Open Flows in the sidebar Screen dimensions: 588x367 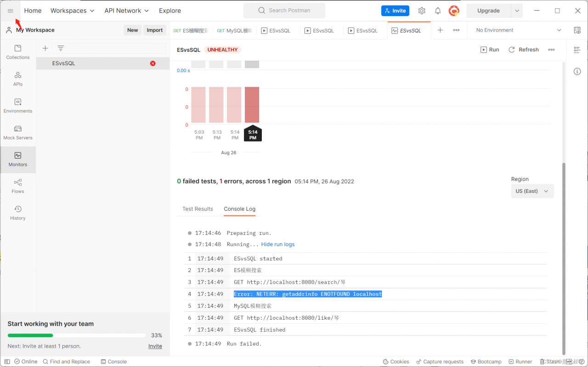point(18,186)
